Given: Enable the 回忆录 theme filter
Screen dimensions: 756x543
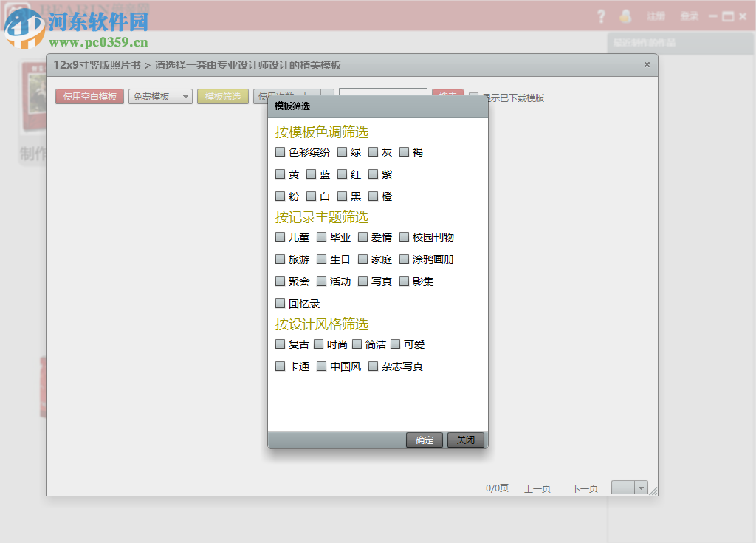Looking at the screenshot, I should (281, 303).
